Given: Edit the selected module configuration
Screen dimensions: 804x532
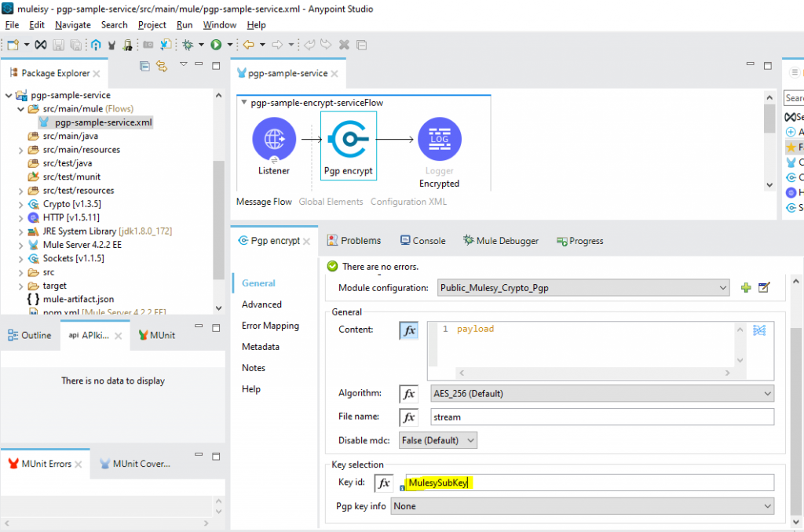Looking at the screenshot, I should tap(762, 287).
